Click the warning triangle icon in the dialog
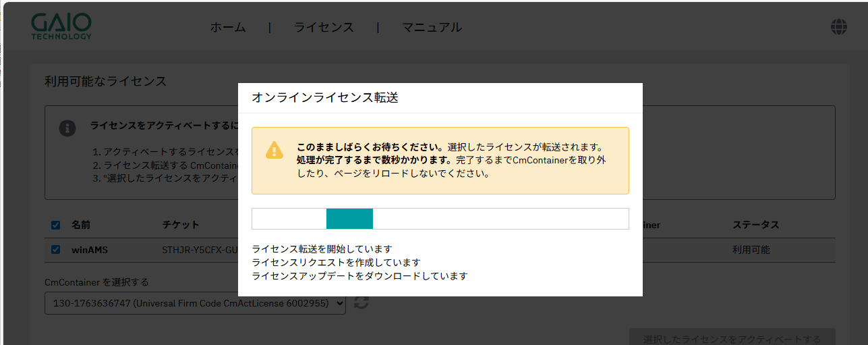 coord(274,150)
